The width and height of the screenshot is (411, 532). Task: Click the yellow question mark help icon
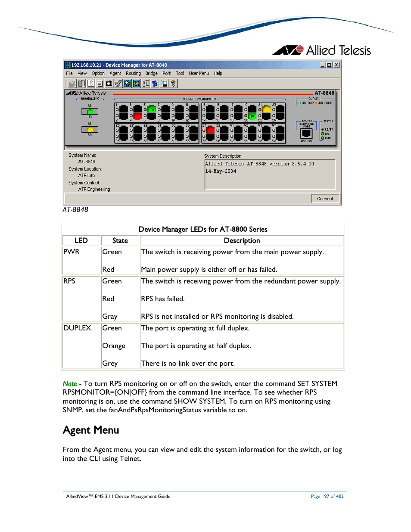coord(173,84)
